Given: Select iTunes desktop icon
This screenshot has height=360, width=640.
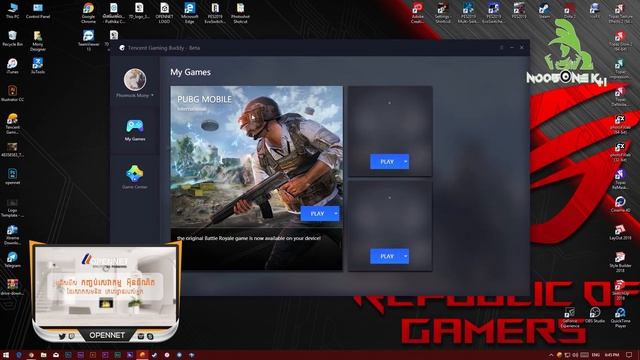Looking at the screenshot, I should (12, 66).
